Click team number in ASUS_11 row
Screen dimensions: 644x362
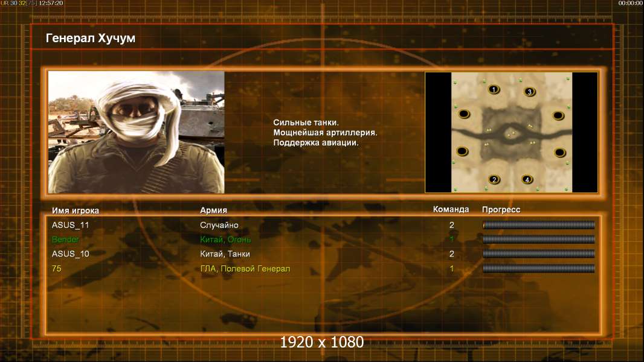[x=452, y=224]
